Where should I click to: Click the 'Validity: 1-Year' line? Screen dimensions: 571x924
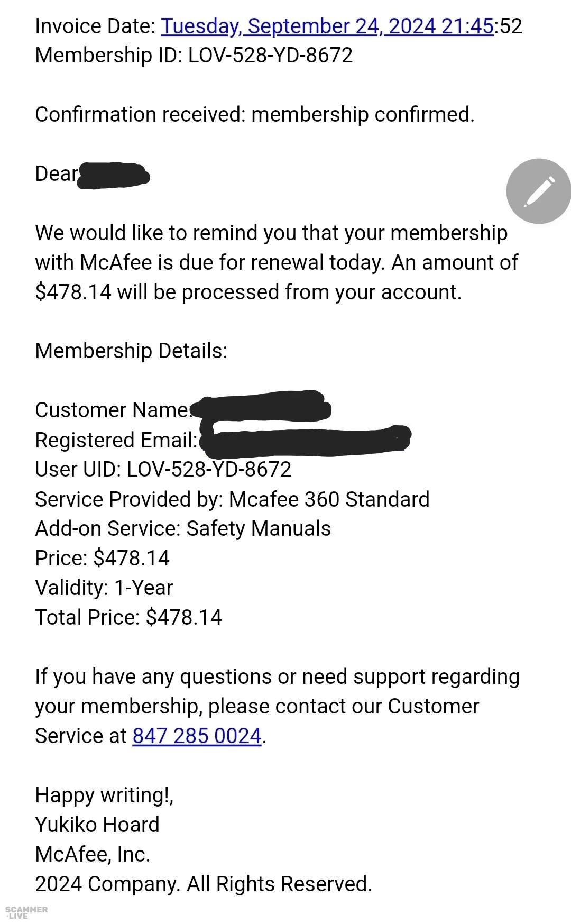[104, 588]
